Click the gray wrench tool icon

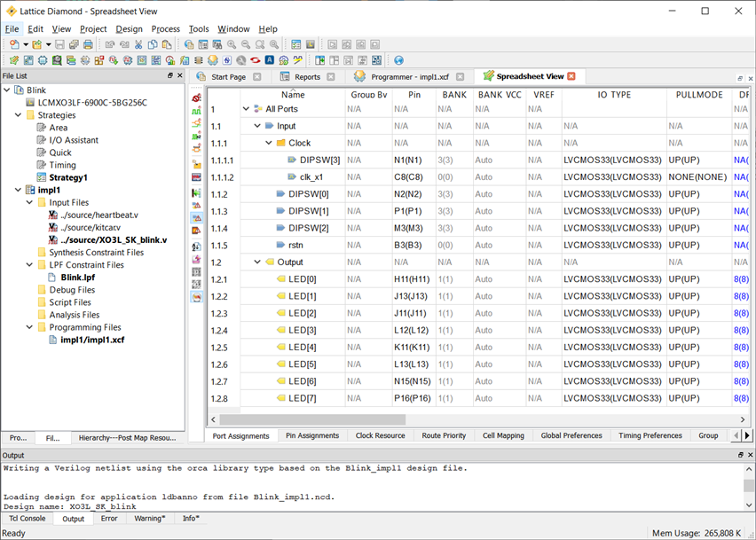point(241,60)
